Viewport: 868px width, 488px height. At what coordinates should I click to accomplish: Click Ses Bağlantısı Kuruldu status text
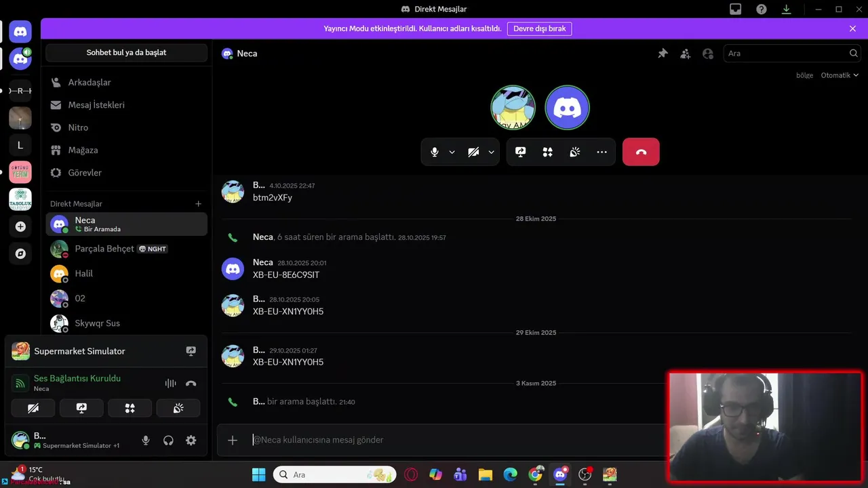pyautogui.click(x=77, y=378)
